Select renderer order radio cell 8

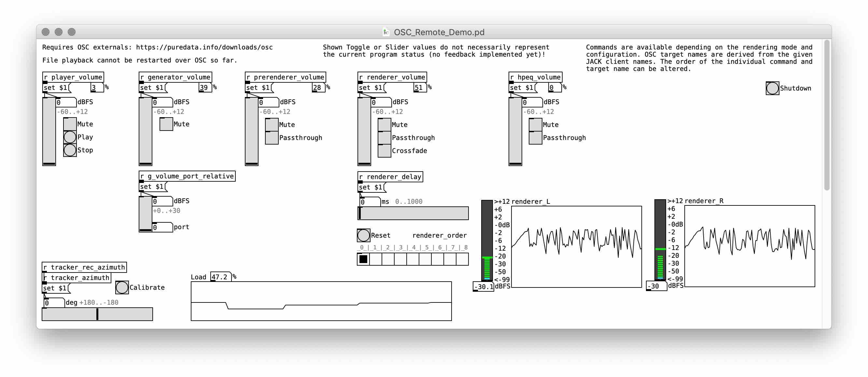[x=462, y=259]
